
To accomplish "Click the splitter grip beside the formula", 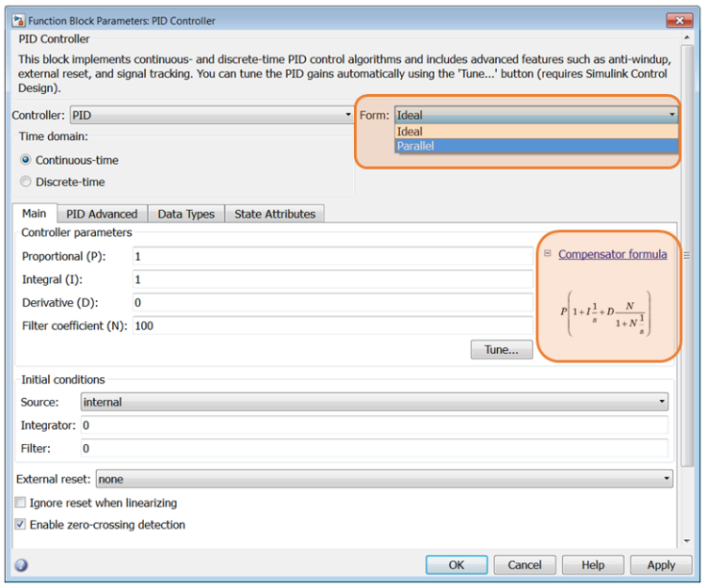I will click(x=686, y=255).
